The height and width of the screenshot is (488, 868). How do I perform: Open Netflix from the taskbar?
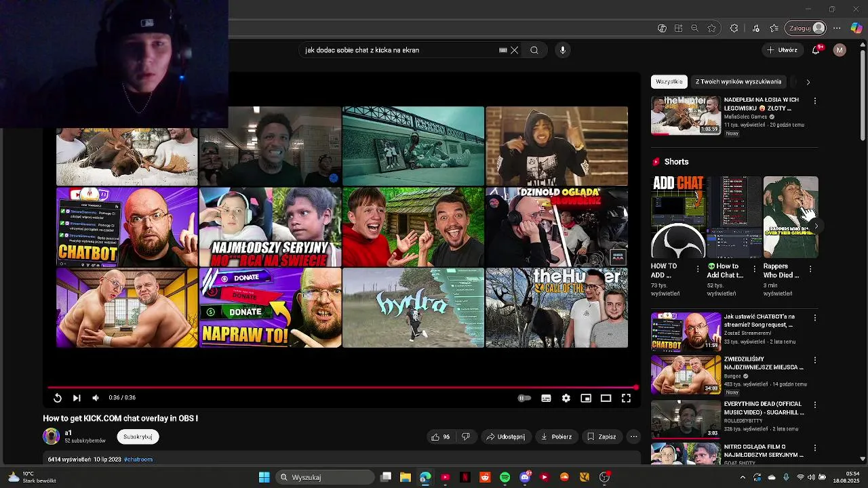(x=465, y=477)
